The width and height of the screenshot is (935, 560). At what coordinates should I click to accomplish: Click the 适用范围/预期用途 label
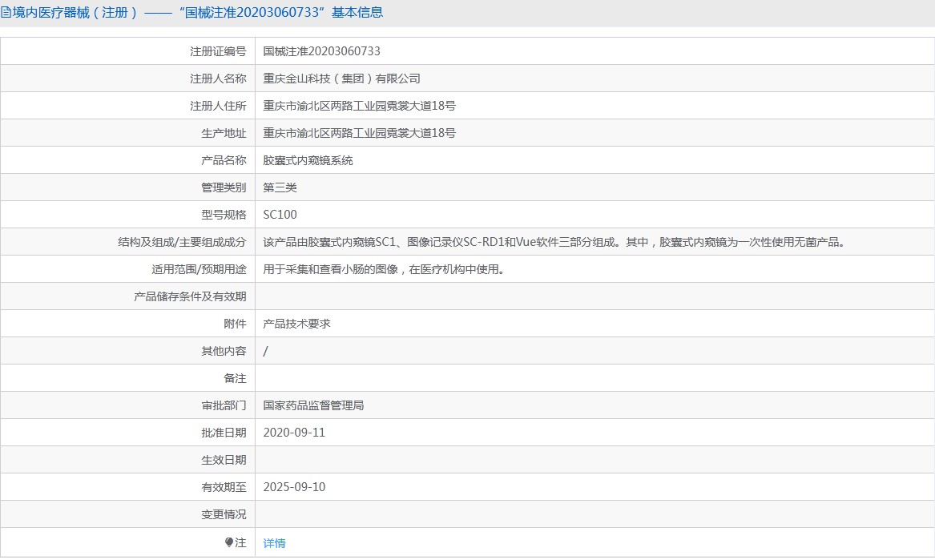point(199,269)
